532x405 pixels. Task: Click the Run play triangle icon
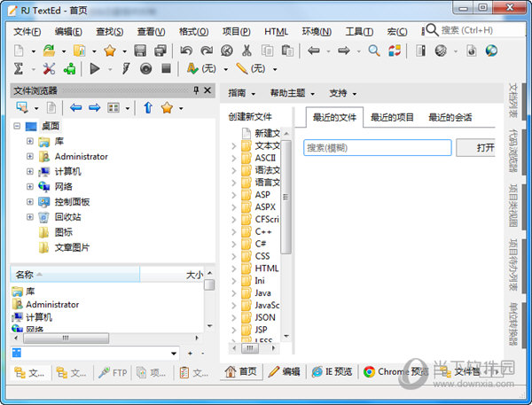pos(95,69)
